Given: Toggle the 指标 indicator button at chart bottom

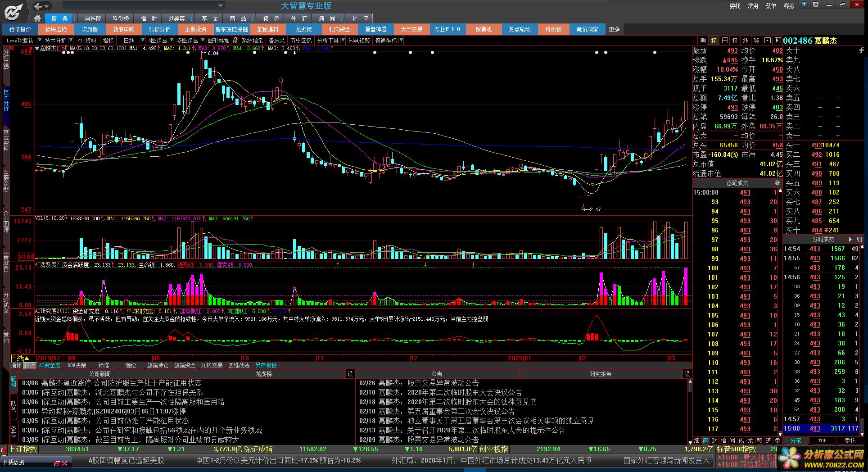Looking at the screenshot, I should [16, 366].
